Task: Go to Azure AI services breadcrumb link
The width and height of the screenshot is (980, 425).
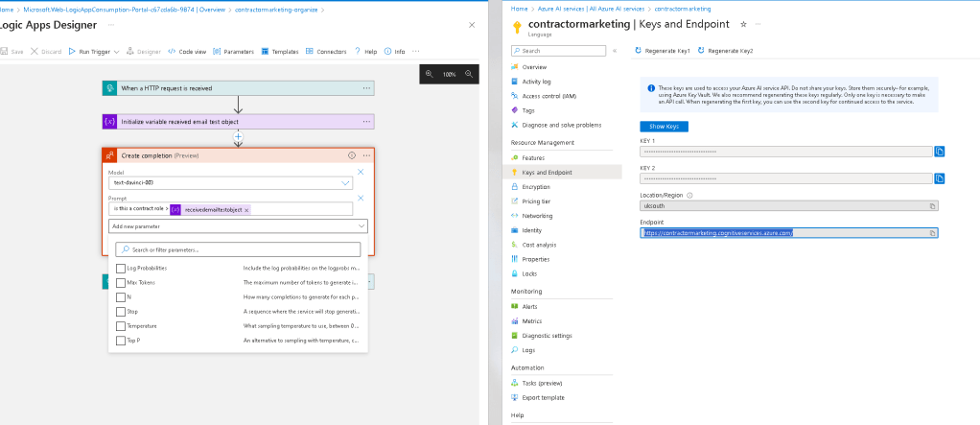Action: [591, 9]
